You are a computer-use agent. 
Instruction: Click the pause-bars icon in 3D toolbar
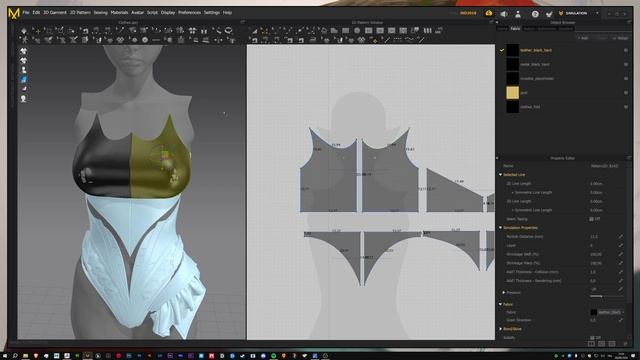coord(204,31)
